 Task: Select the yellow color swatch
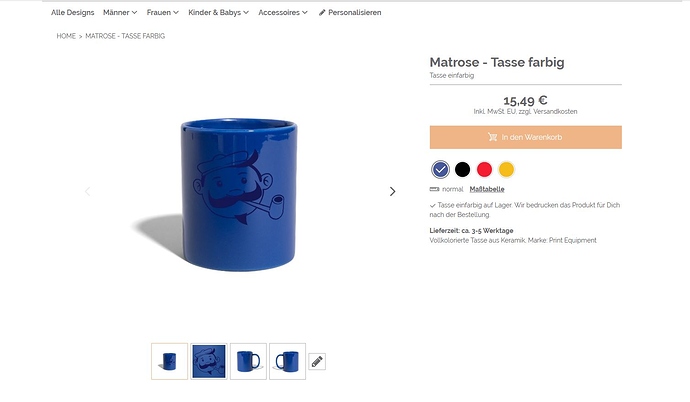tap(506, 169)
